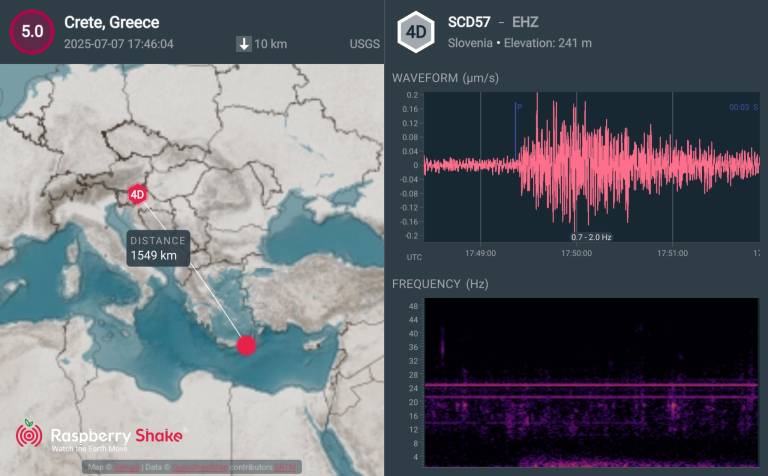Click the 24 Hz line in spectrogram
This screenshot has height=476, width=768.
590,386
